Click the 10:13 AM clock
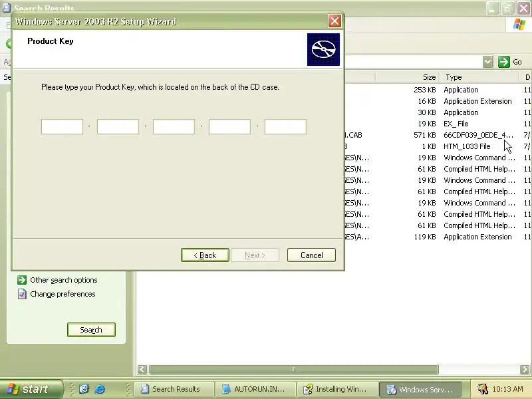This screenshot has height=399, width=532. 507,389
